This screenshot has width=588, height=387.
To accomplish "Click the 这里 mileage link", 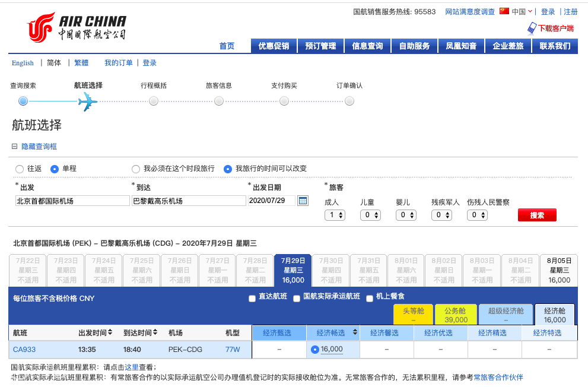I will click(x=132, y=367).
